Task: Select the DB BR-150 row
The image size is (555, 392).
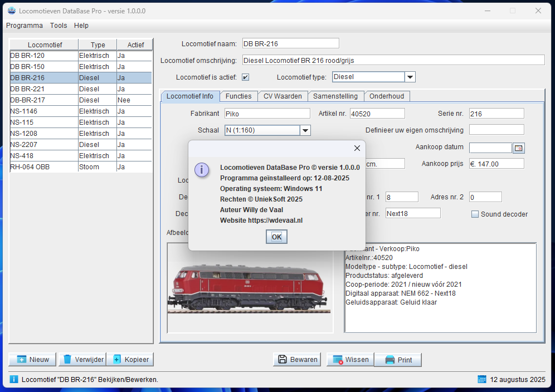Action: pyautogui.click(x=81, y=66)
